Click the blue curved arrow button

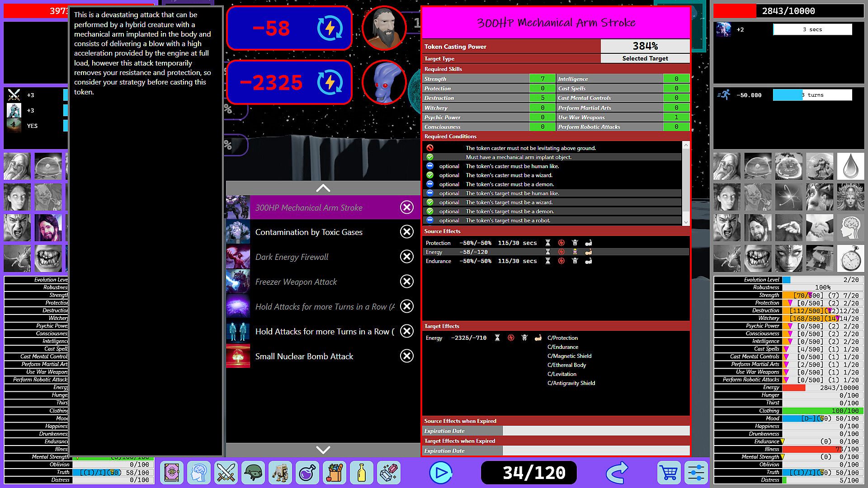tap(617, 473)
